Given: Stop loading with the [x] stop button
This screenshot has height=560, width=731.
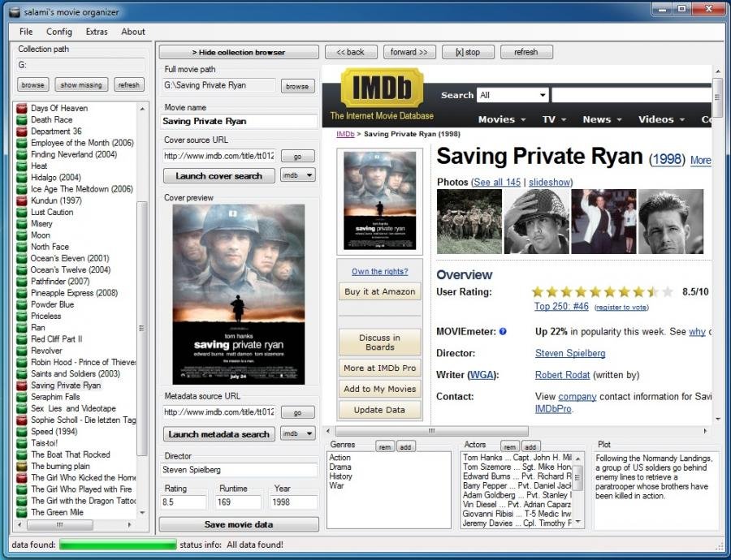Looking at the screenshot, I should [468, 52].
